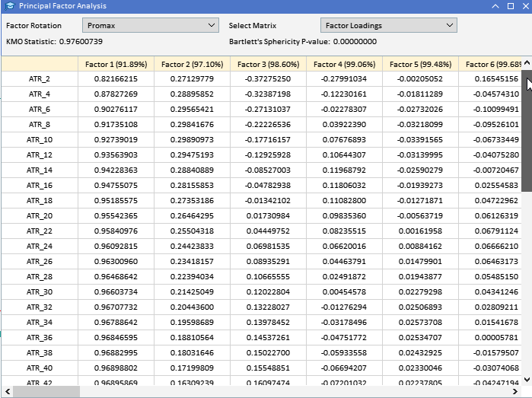This screenshot has height=398, width=532.
Task: Close the Principal Factor Analysis window
Action: 526,6
